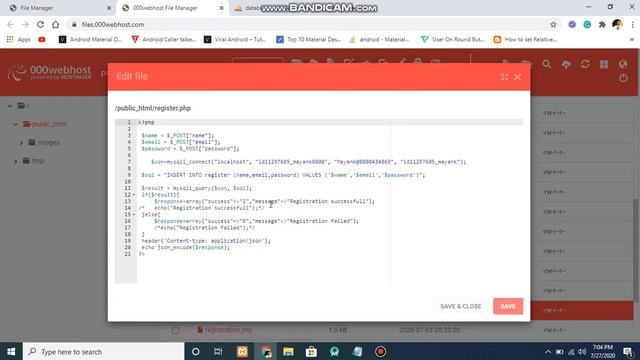Click the Chrome forward arrow

(x=25, y=24)
